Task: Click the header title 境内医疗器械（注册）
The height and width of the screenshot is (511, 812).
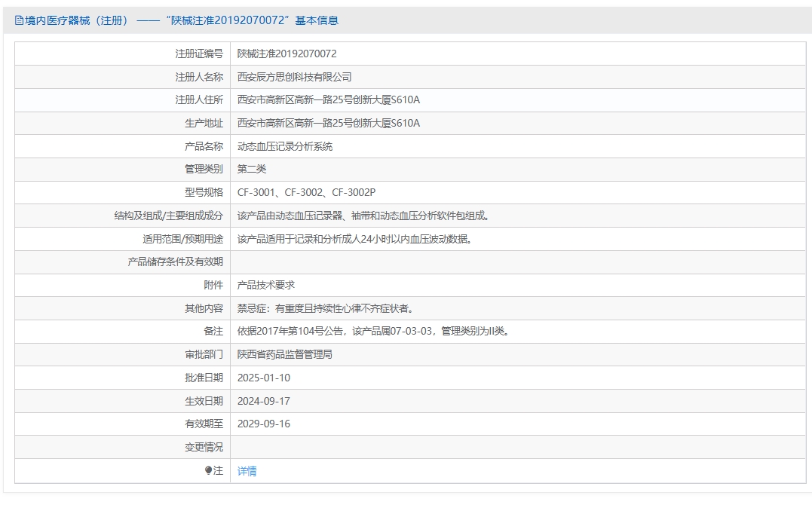Action: (77, 20)
